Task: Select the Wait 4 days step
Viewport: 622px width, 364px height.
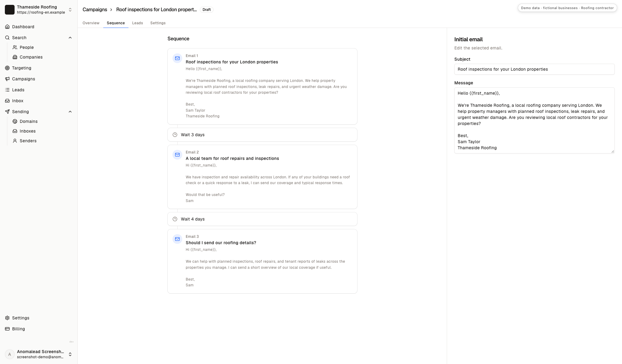Action: pyautogui.click(x=262, y=219)
